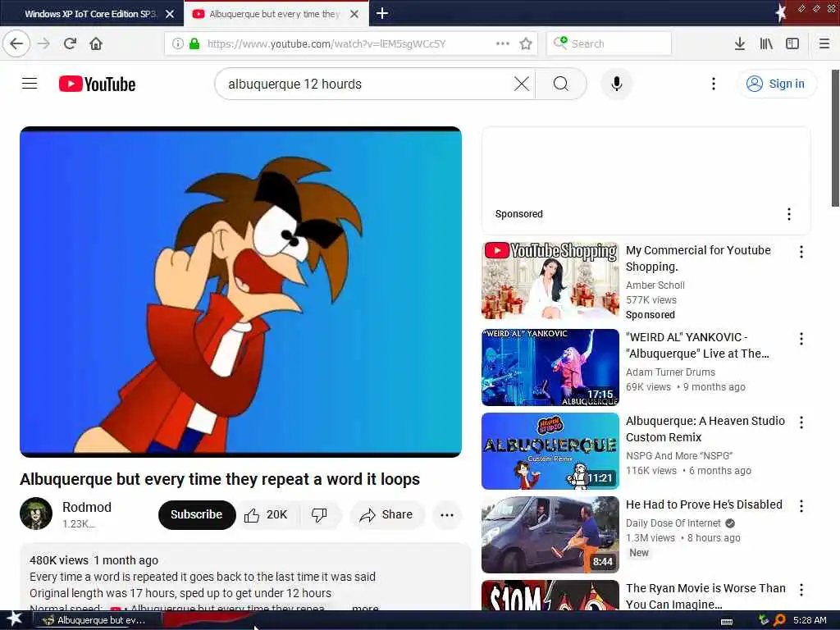Open Albuquerque: A Heaven Studio Custom Remix title

705,428
